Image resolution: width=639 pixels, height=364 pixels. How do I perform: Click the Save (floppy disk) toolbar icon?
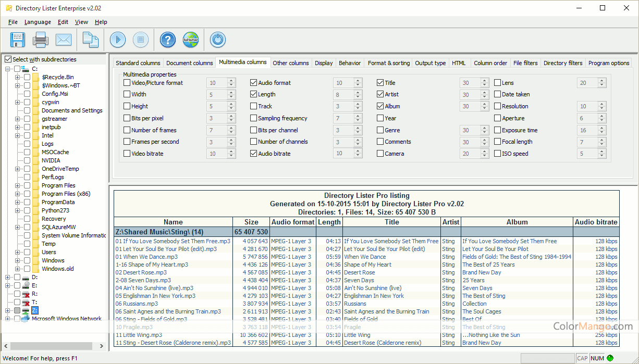click(x=18, y=40)
